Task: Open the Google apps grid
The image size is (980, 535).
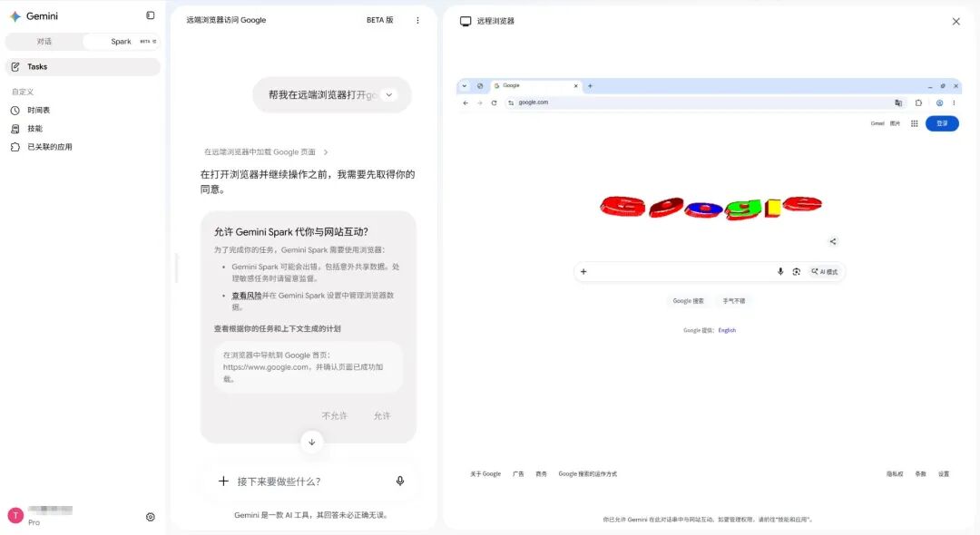Action: pyautogui.click(x=914, y=123)
